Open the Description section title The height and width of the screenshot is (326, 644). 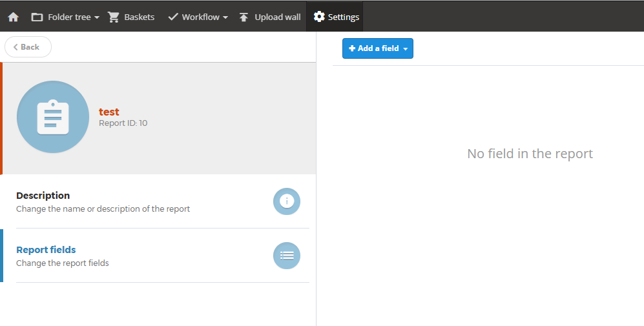point(43,196)
